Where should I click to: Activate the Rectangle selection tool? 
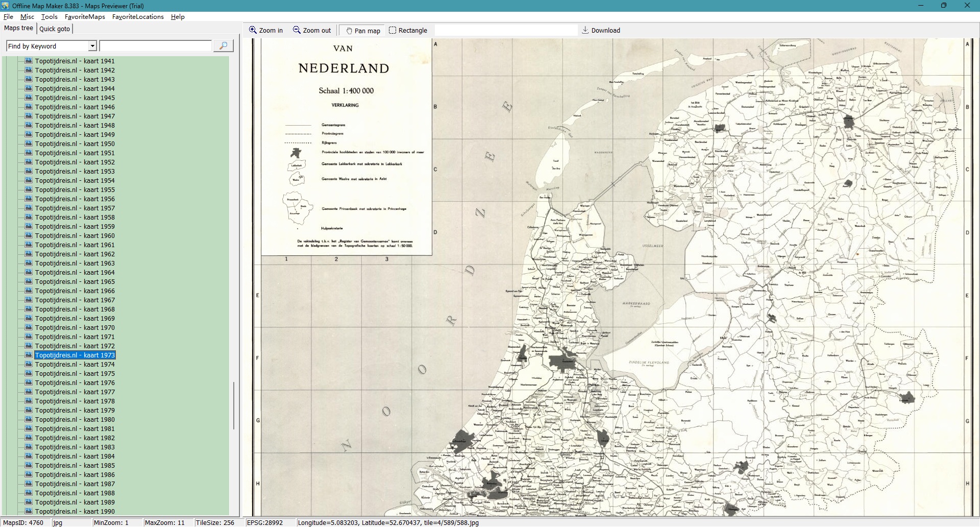393,30
